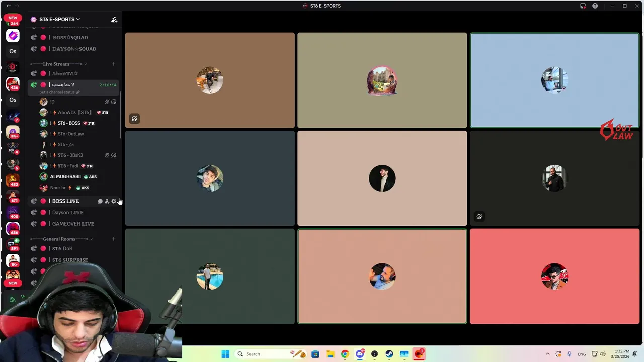Expand the ST6 E-SPORTS server dropdown

tap(78, 19)
